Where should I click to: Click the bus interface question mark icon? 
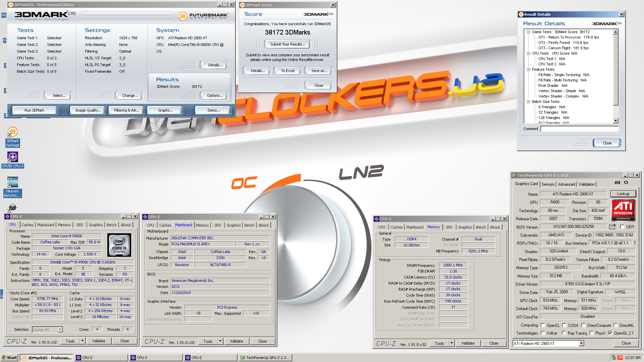coord(634,243)
